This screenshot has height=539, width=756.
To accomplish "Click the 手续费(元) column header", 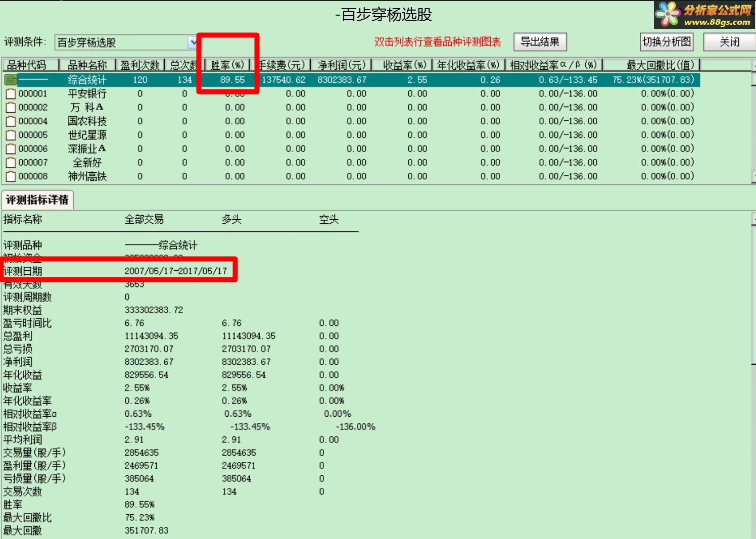I will pos(281,65).
